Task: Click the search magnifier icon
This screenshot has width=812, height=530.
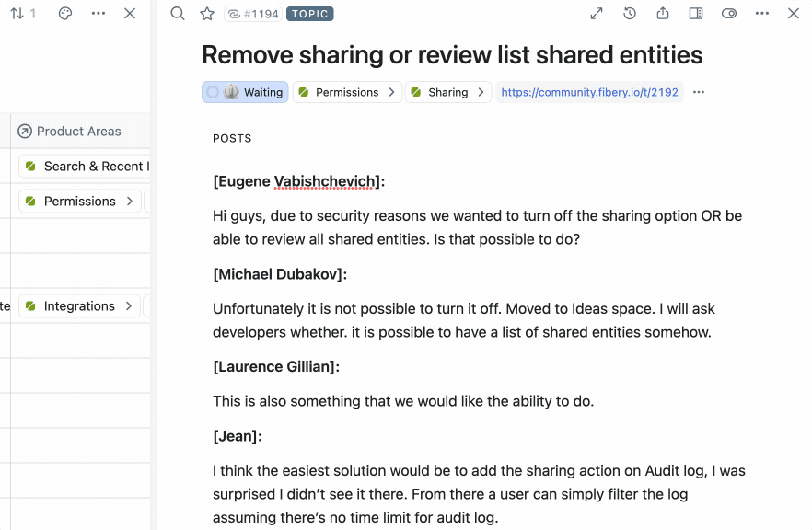Action: (178, 14)
